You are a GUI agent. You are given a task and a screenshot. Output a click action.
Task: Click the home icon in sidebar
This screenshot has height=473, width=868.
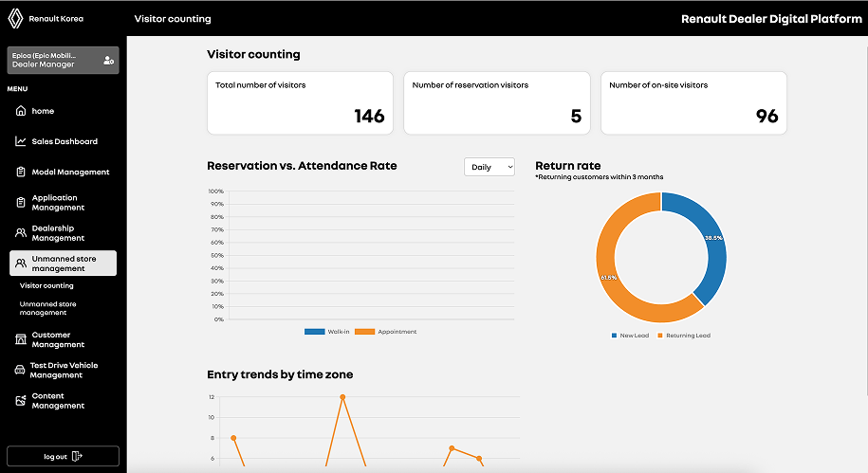coord(21,111)
